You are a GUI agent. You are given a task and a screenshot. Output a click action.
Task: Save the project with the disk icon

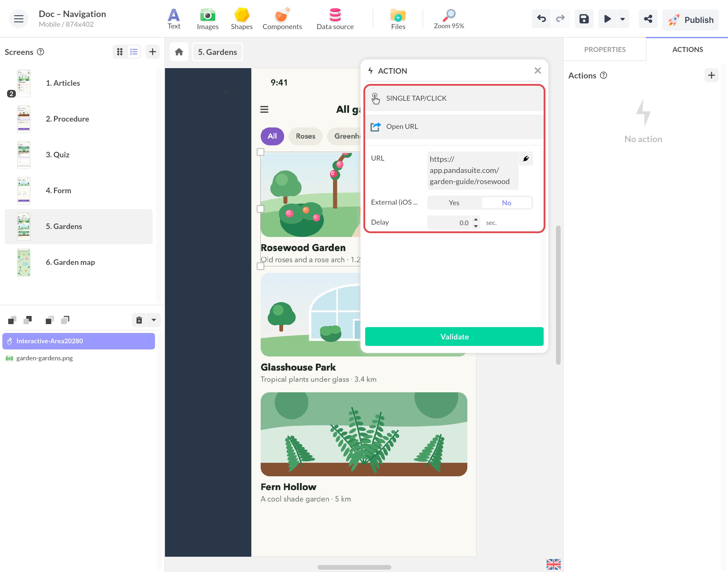[584, 19]
